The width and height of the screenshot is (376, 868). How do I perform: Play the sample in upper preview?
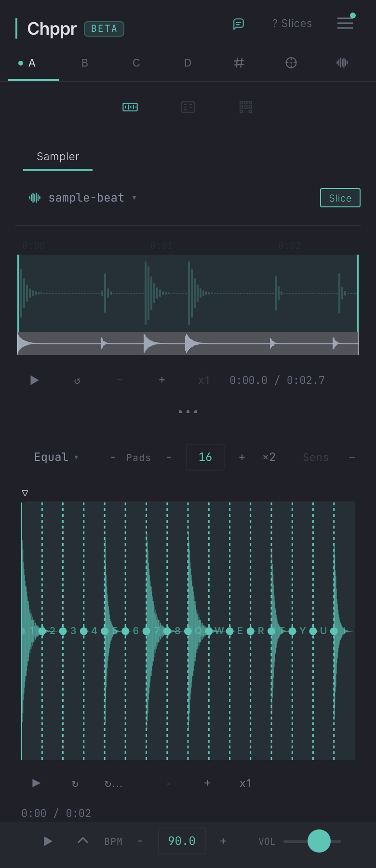click(34, 380)
